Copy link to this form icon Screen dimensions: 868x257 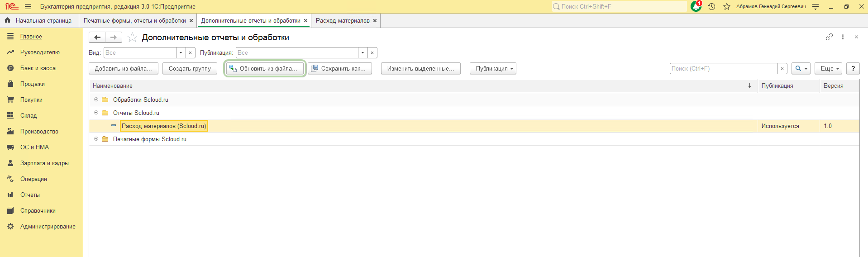829,37
